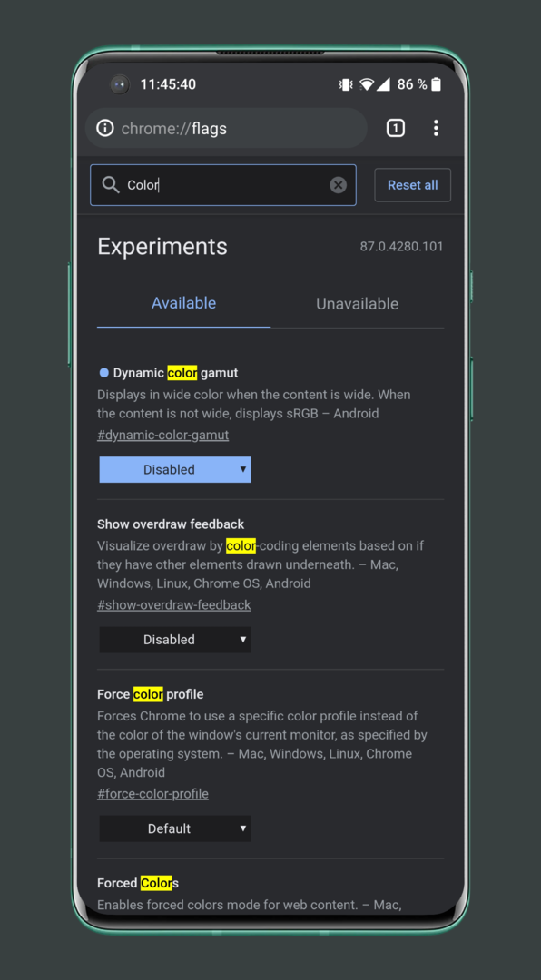Tap the vibrate mode status icon
The height and width of the screenshot is (980, 541).
point(345,84)
